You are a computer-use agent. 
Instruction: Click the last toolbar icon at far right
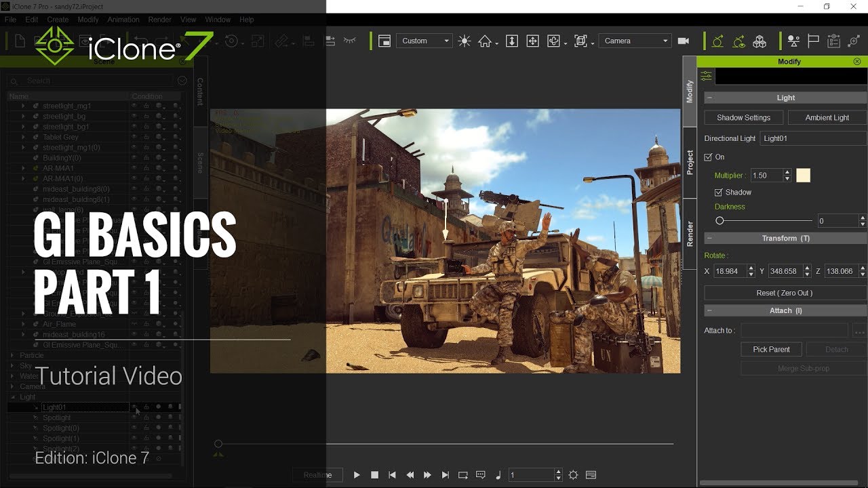[854, 41]
